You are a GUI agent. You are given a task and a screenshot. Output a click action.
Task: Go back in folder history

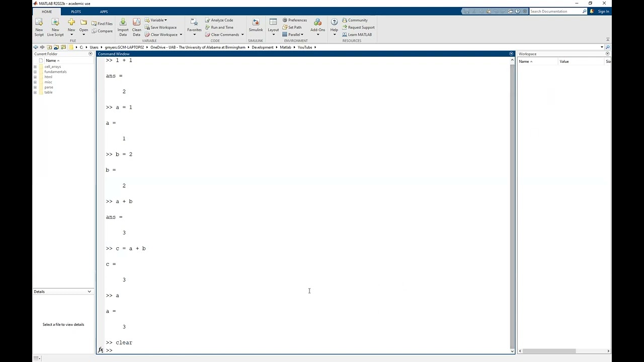35,47
